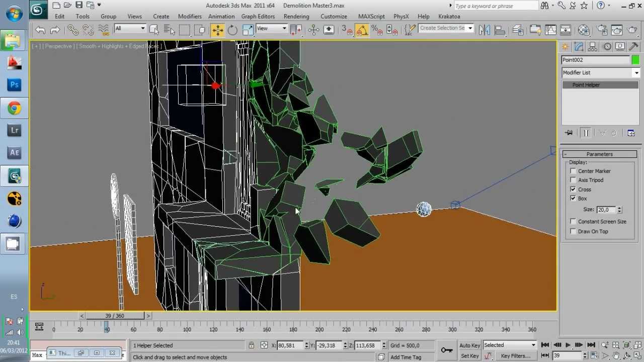Click the 3ds Max application logo button

[38, 10]
